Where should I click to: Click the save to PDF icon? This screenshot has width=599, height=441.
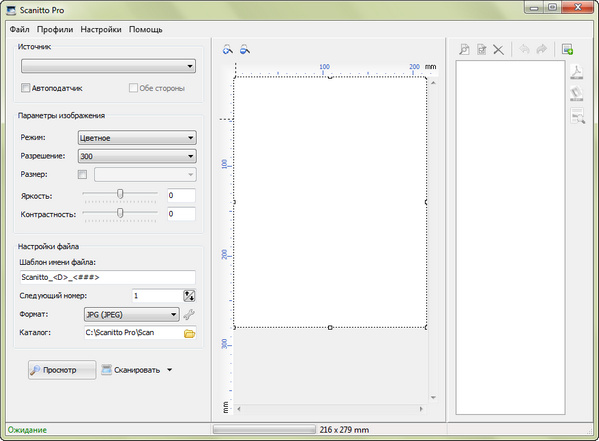(577, 72)
